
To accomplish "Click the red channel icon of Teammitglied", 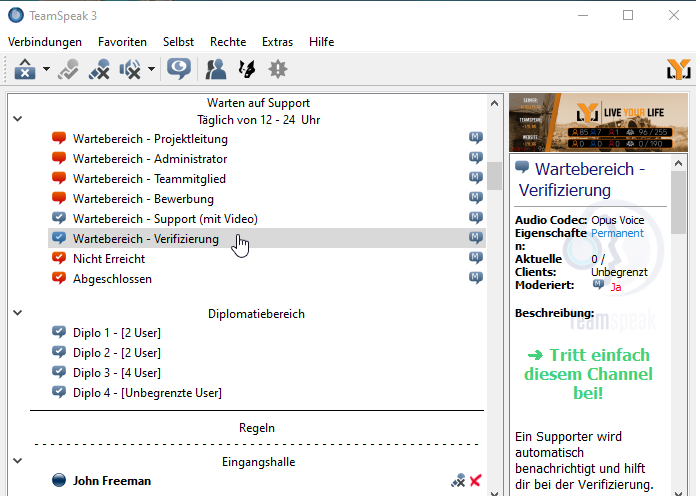I will coord(59,178).
